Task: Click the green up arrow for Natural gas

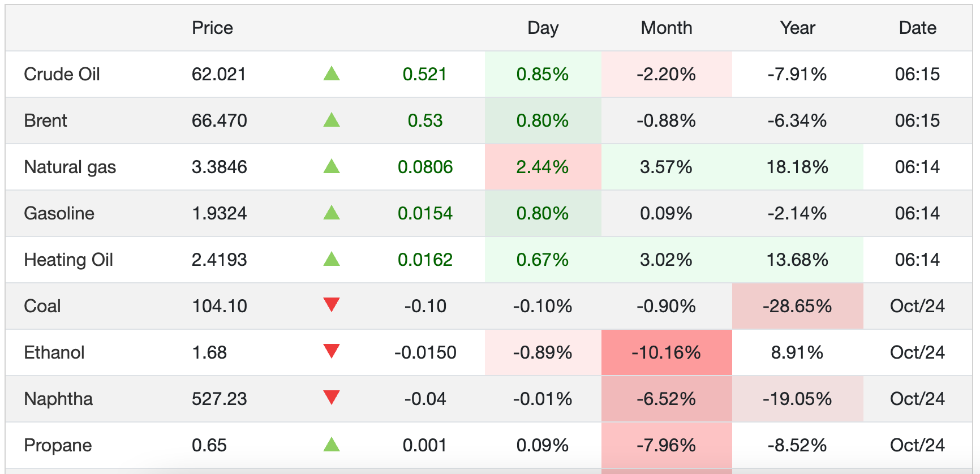Action: click(x=332, y=166)
